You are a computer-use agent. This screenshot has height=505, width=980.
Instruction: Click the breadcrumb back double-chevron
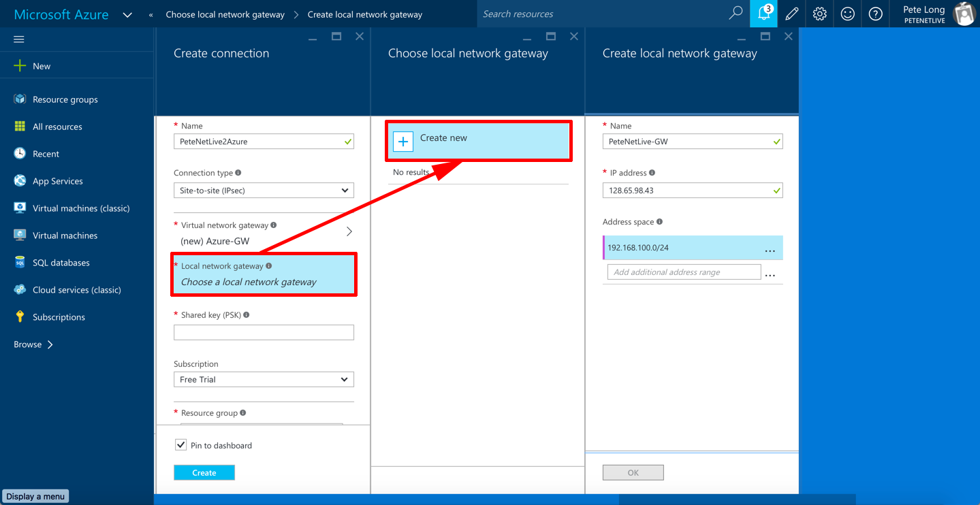point(151,14)
